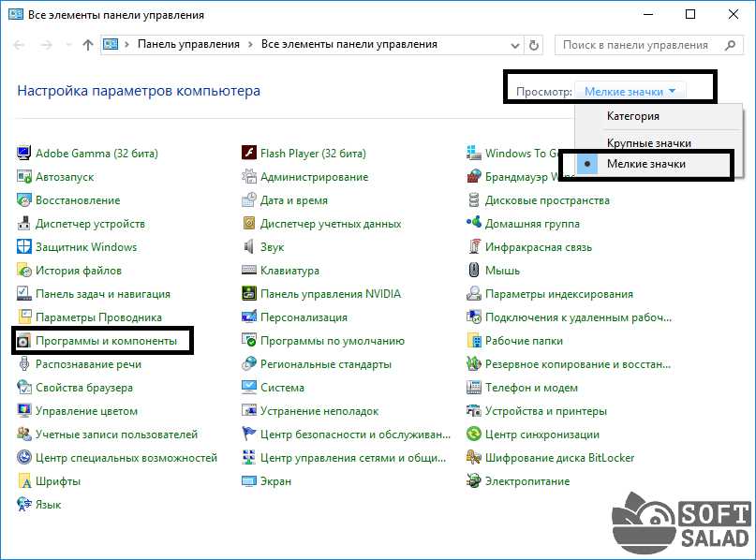Click the Шрифты fonts icon
This screenshot has height=560, width=756.
click(23, 481)
